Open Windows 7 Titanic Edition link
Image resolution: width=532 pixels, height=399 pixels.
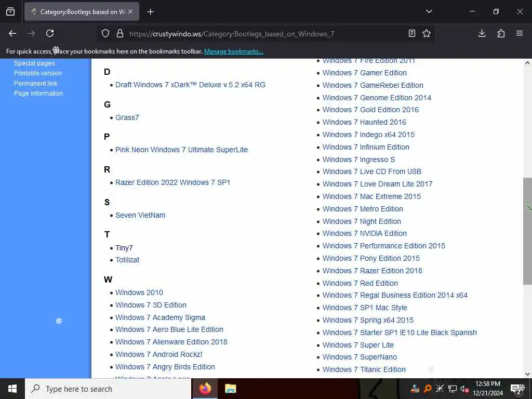[364, 369]
